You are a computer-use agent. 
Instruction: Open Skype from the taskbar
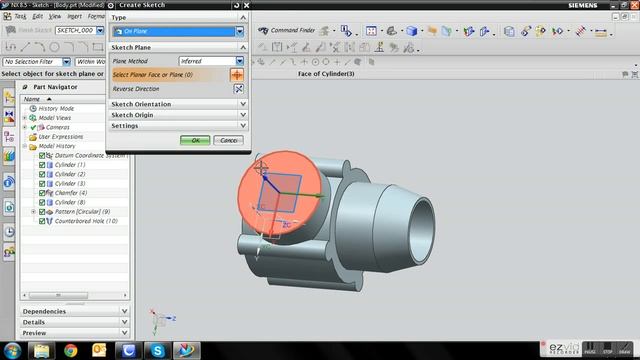coord(158,351)
